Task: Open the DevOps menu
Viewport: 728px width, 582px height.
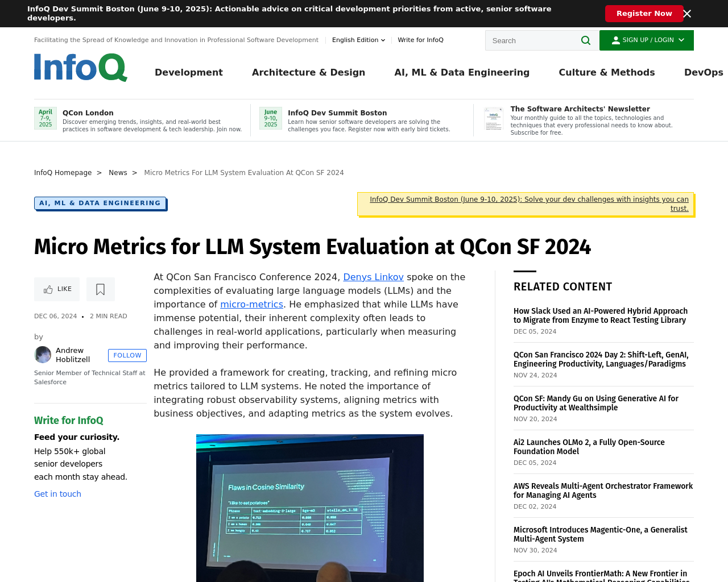Action: pos(704,72)
